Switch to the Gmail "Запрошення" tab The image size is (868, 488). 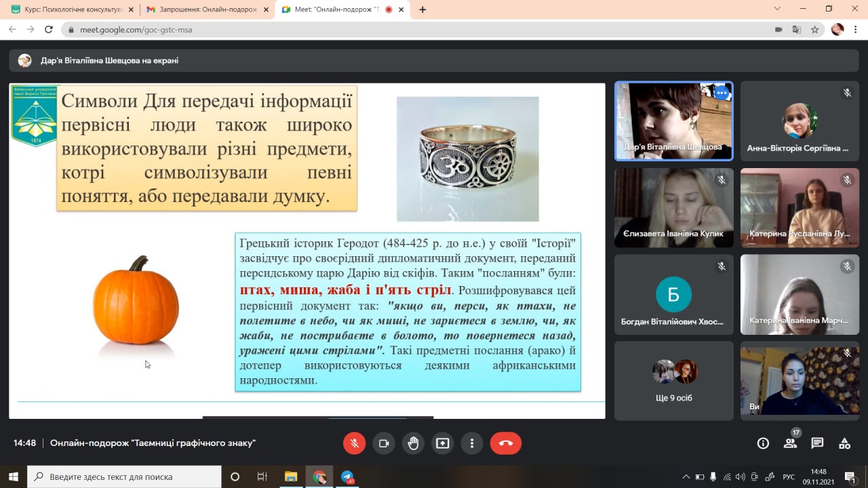click(x=202, y=9)
